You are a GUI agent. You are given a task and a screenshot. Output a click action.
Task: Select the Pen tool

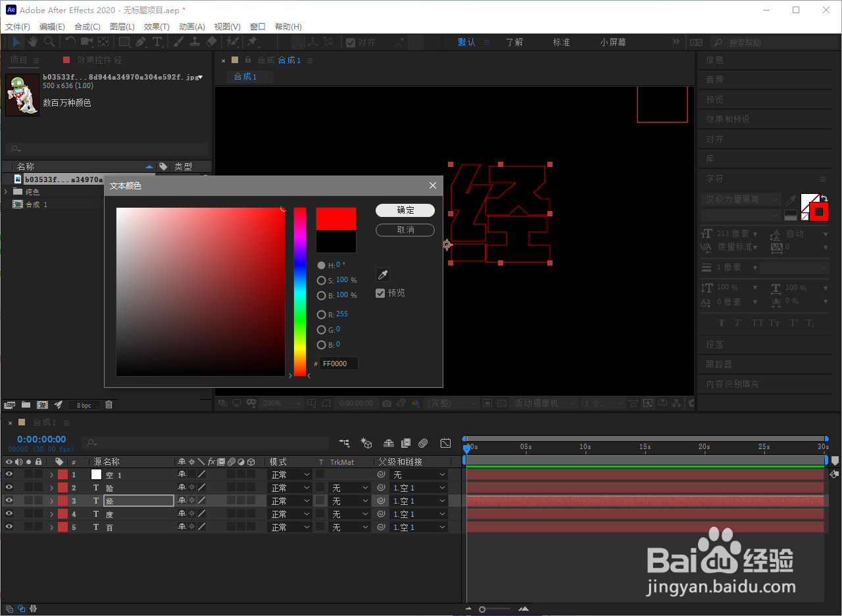(141, 41)
